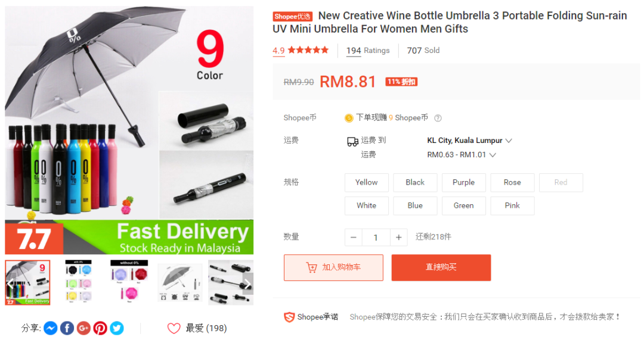This screenshot has height=340, width=644.
Task: Share this product on Google Plus
Action: (x=84, y=328)
